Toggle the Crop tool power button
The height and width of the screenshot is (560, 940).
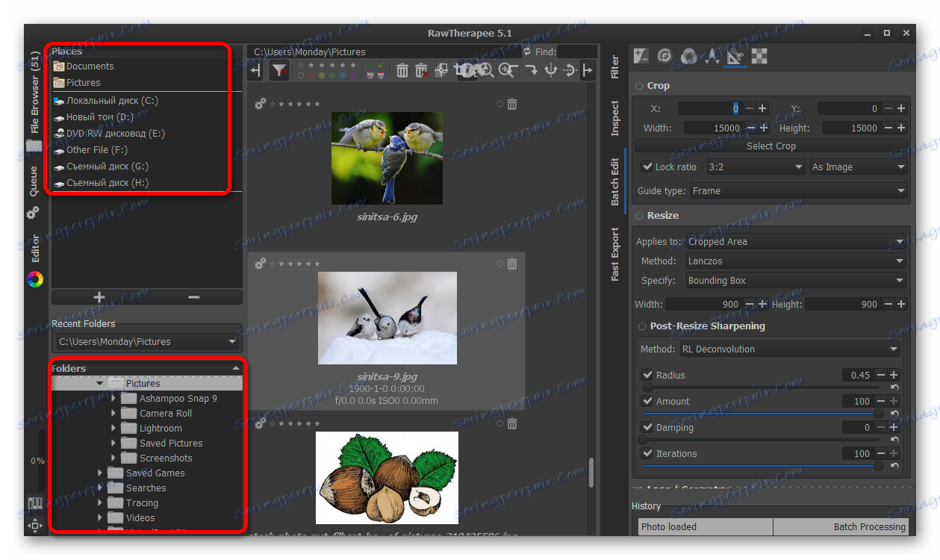(x=640, y=86)
